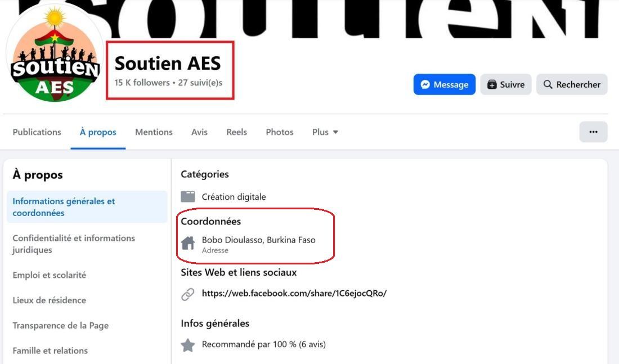Click the house address icon
This screenshot has width=619, height=364.
(x=188, y=243)
